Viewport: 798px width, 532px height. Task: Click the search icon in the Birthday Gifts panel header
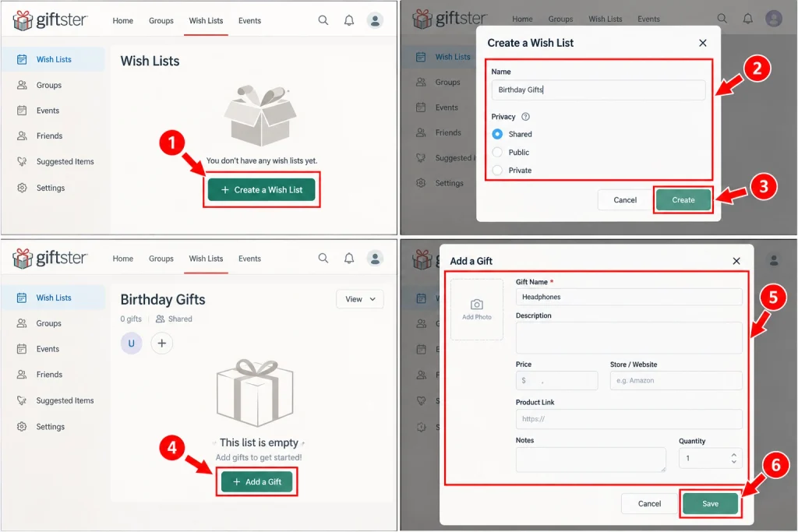tap(323, 259)
